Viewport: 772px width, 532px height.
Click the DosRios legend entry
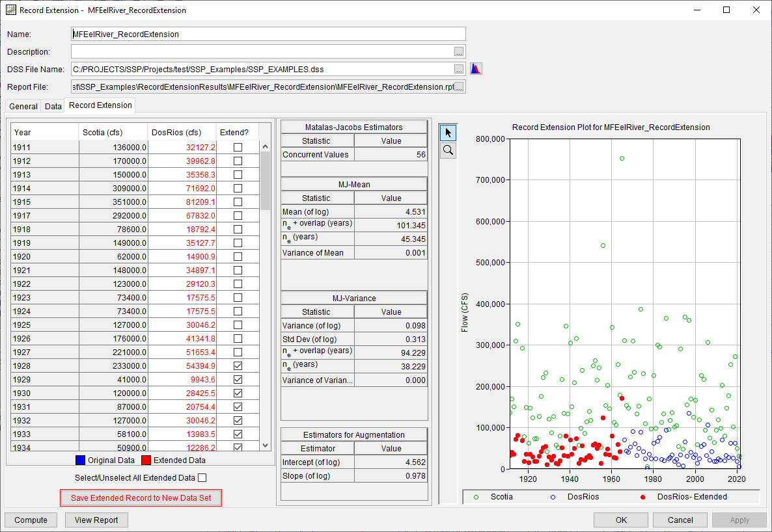(575, 497)
